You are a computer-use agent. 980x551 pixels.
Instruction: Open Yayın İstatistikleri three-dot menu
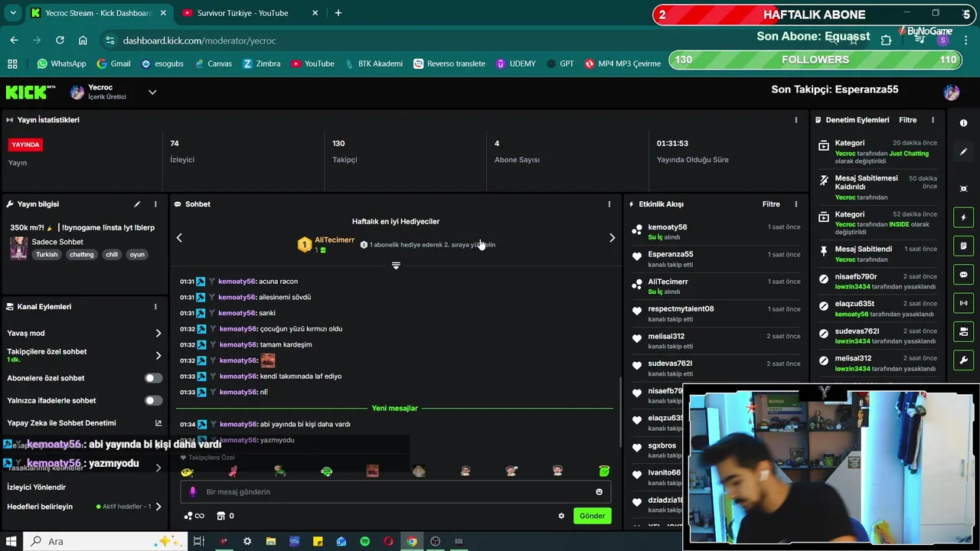796,120
